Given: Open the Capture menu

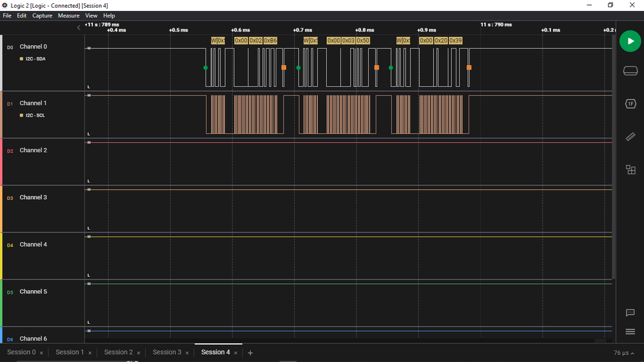Looking at the screenshot, I should click(x=42, y=15).
